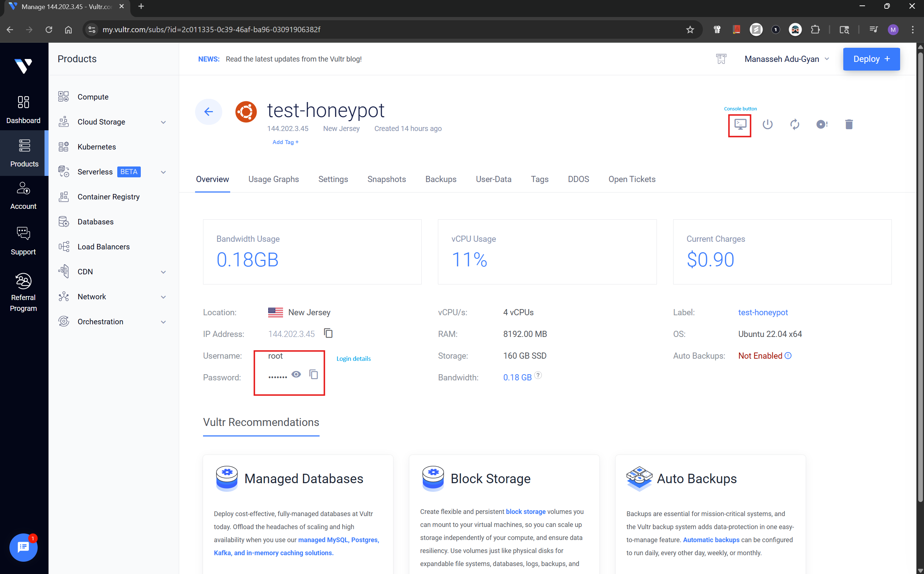
Task: Open the Automatic backups link
Action: (x=711, y=540)
